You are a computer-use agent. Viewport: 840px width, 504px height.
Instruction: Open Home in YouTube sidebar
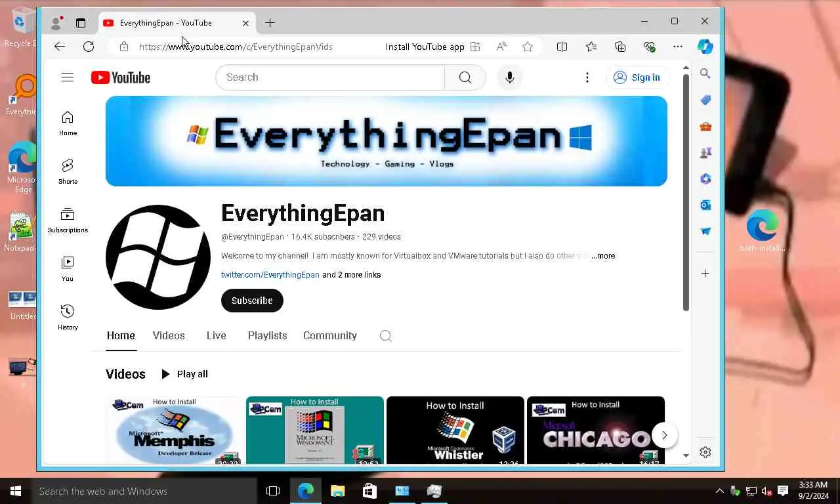coord(68,123)
